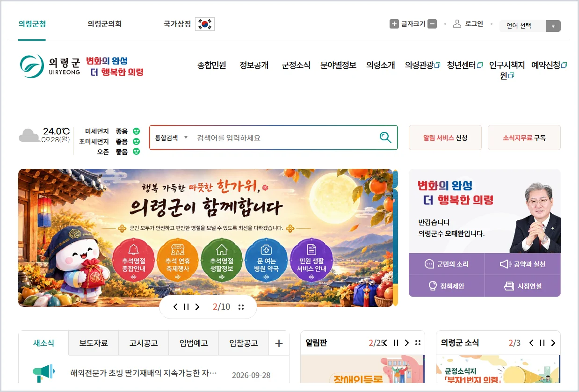Click 국가상징 link text

click(x=177, y=24)
